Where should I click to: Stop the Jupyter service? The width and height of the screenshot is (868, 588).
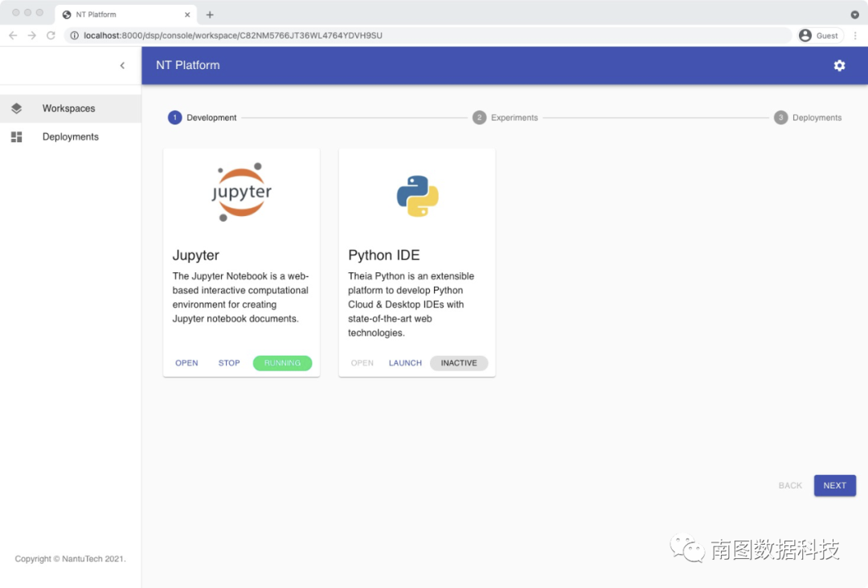coord(228,363)
